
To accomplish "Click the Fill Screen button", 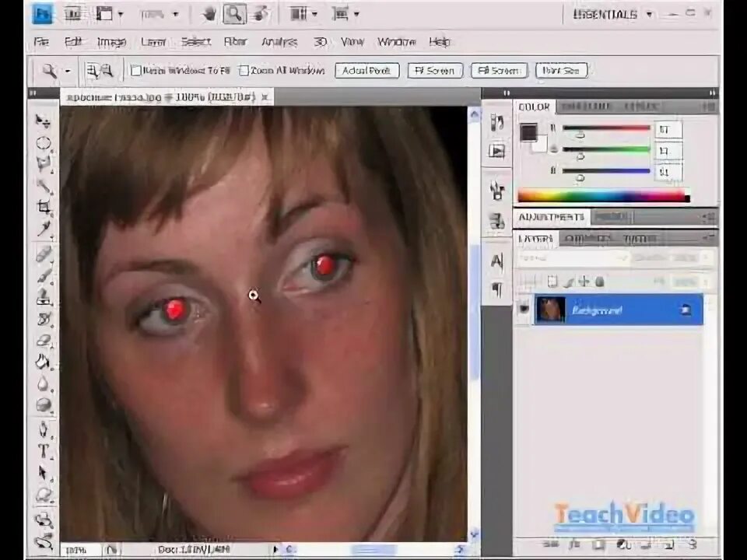I will click(499, 71).
